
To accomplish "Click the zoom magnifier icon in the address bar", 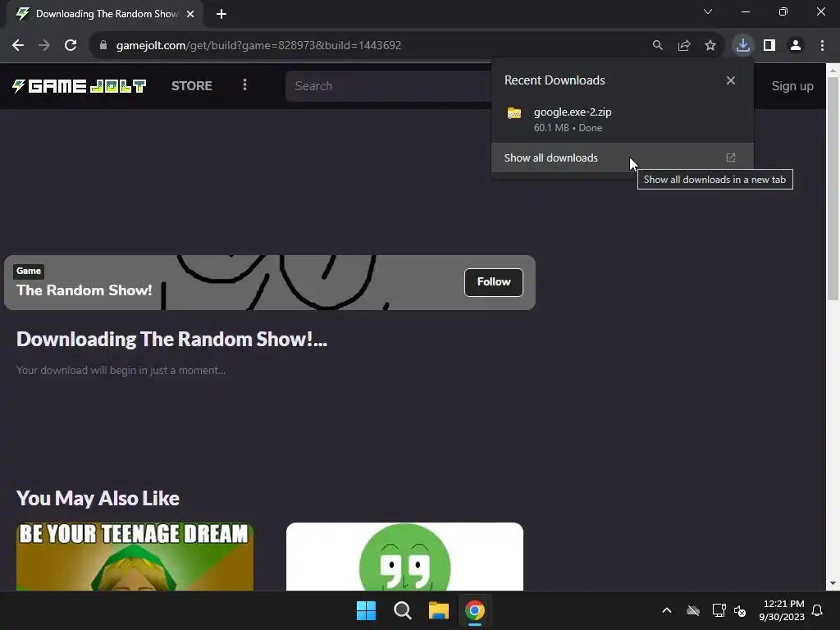I will coord(657,46).
